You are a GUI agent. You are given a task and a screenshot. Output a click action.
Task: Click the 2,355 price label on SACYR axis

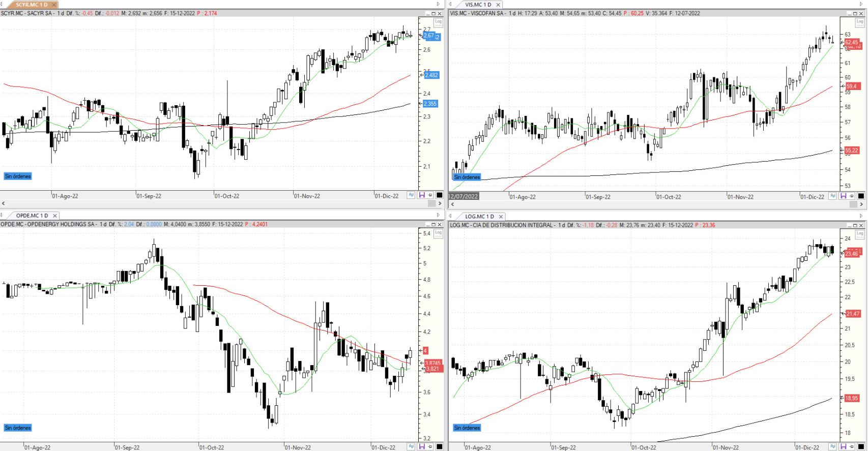[431, 104]
